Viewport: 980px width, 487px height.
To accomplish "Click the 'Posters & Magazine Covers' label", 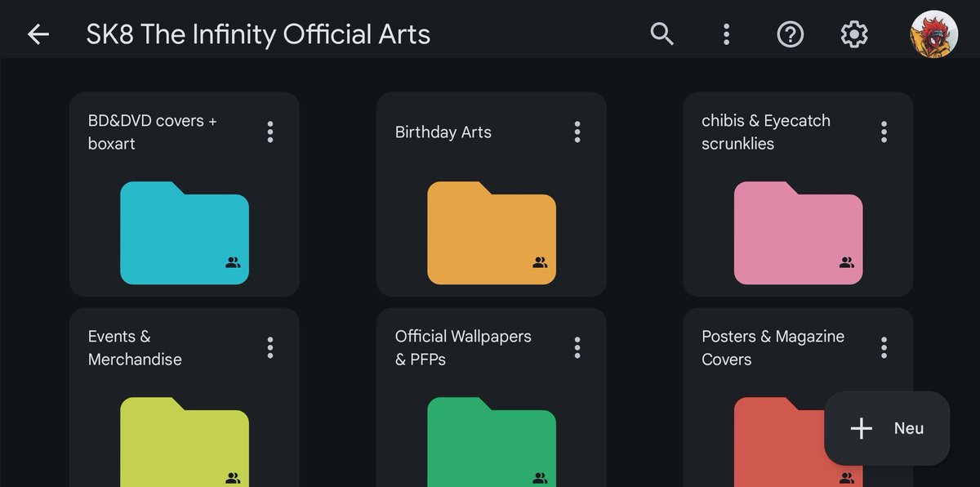I will [x=773, y=347].
